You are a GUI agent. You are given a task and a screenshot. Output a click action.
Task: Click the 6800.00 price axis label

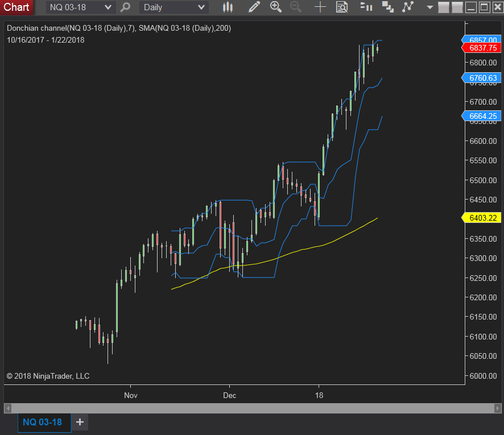[x=483, y=63]
